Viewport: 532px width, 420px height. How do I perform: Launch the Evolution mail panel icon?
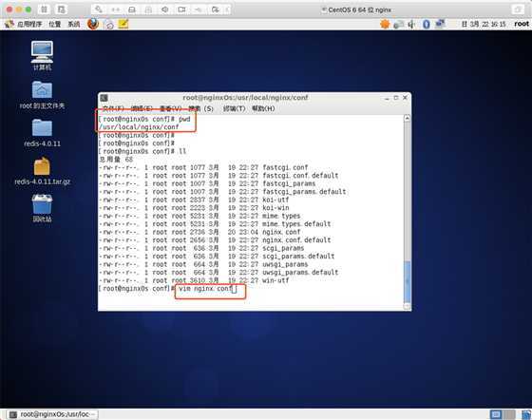pos(108,24)
